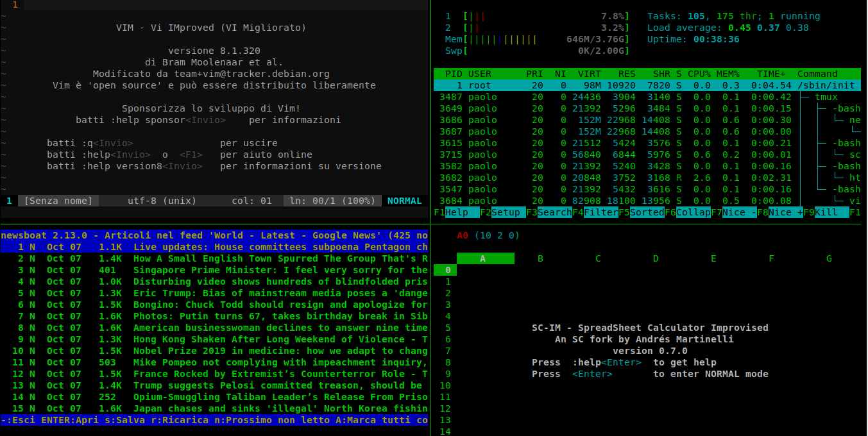Open the Singapore Prime Minister article
This screenshot has height=436, width=868.
(x=280, y=270)
